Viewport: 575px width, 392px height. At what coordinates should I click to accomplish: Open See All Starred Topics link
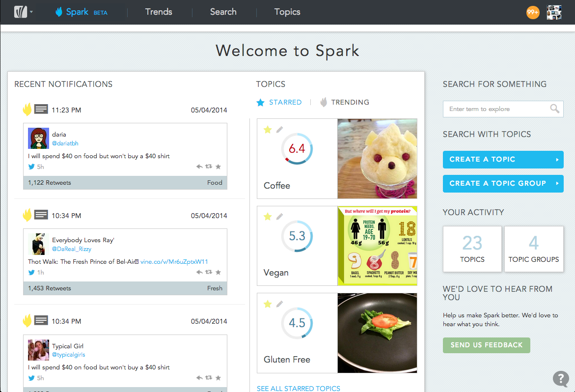coord(298,389)
